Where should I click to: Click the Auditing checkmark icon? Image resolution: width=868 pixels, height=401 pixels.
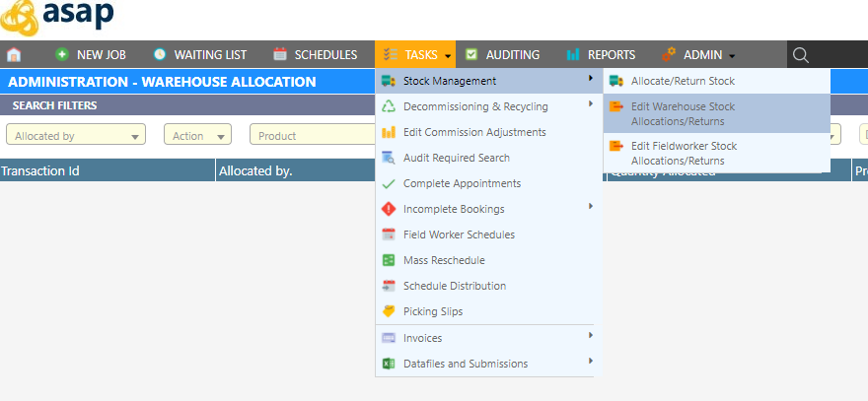pyautogui.click(x=472, y=55)
